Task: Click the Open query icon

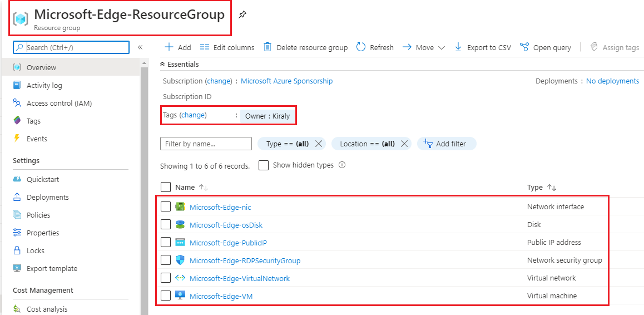Action: click(524, 47)
